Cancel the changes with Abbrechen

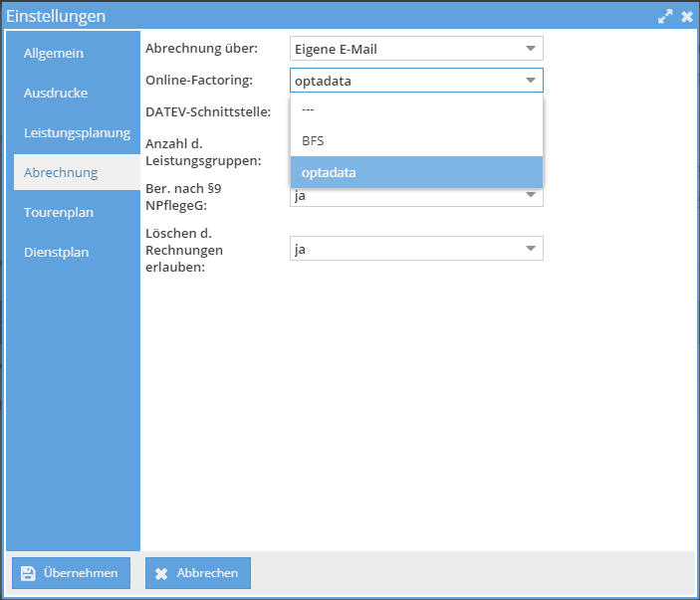click(198, 573)
